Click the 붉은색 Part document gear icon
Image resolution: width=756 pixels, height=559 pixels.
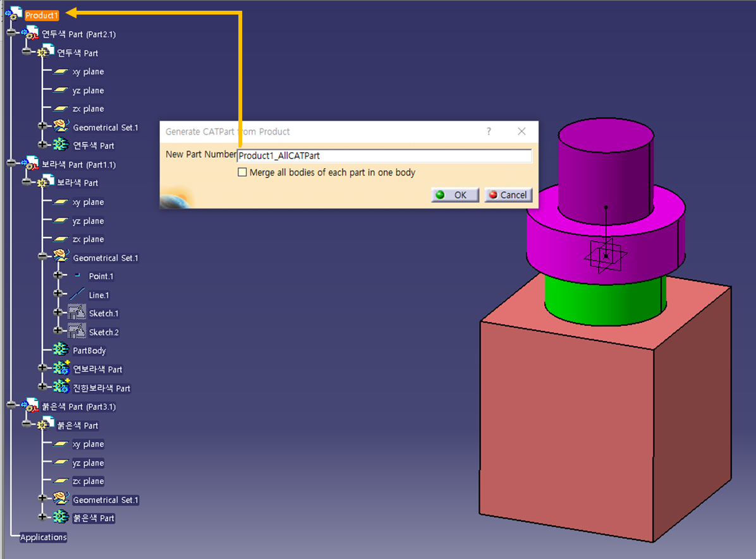46,424
